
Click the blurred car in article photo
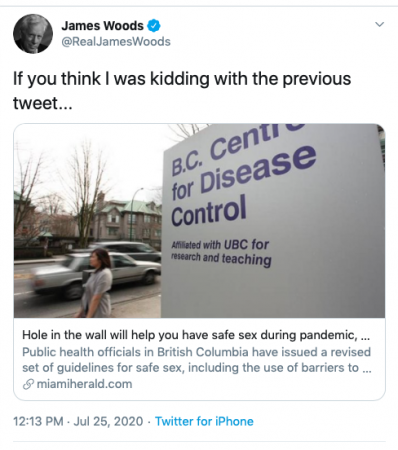94,274
